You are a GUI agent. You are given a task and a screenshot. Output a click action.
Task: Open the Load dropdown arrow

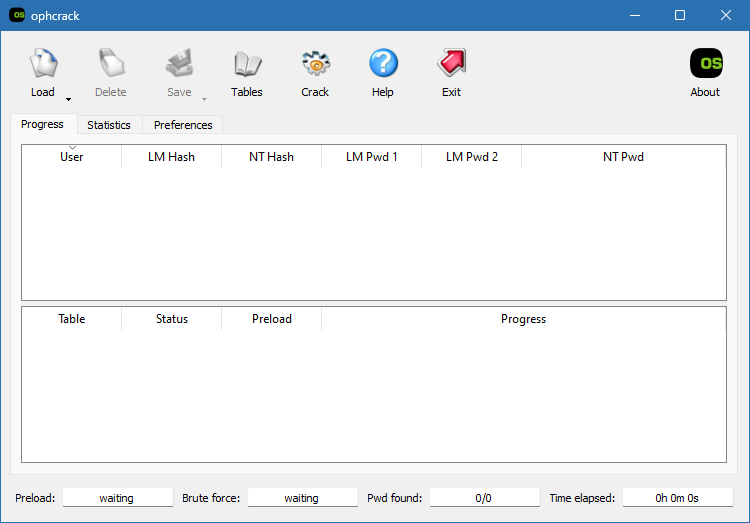pyautogui.click(x=68, y=100)
